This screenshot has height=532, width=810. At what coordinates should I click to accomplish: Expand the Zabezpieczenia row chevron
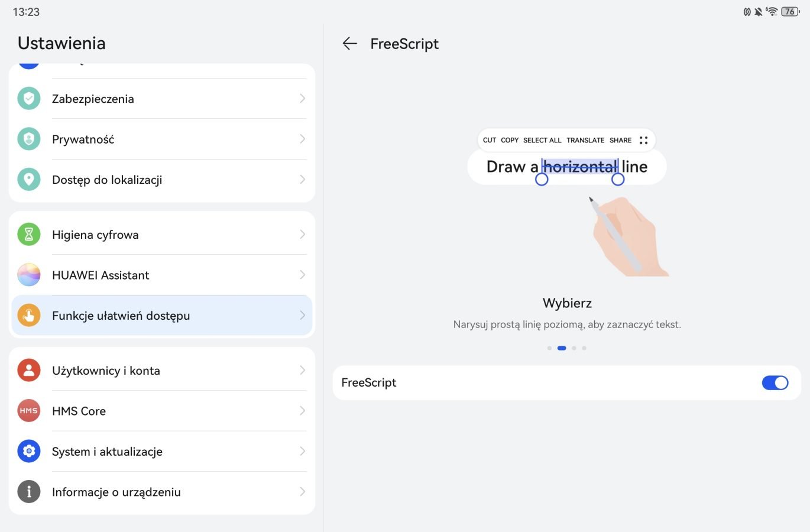302,99
